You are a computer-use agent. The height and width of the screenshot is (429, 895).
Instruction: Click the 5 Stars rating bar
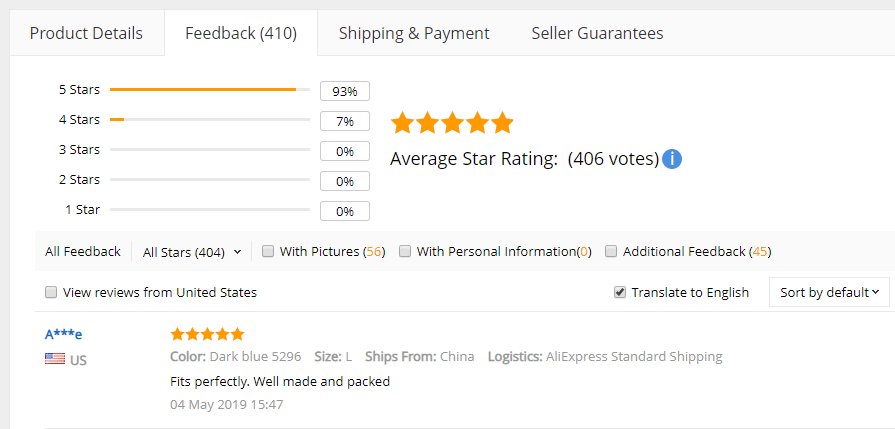point(210,90)
